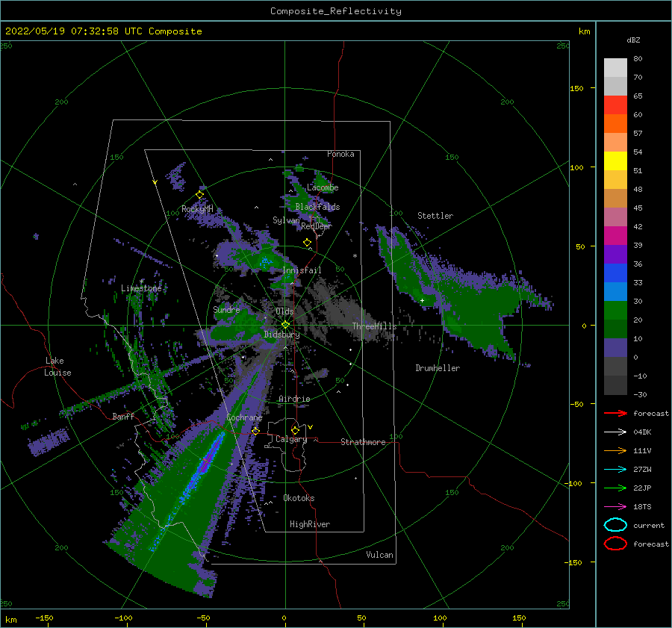Click the yellow diamond marker below RedDeer
Viewport: 672px width, 628px height.
click(307, 243)
